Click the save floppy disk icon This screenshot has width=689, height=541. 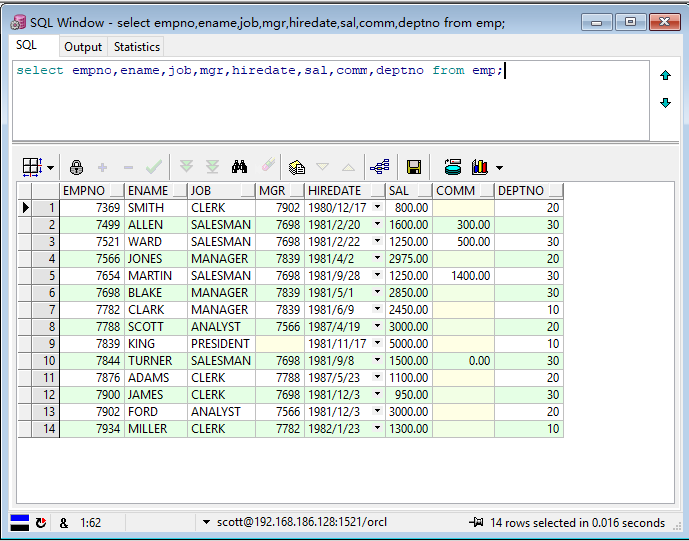click(414, 167)
